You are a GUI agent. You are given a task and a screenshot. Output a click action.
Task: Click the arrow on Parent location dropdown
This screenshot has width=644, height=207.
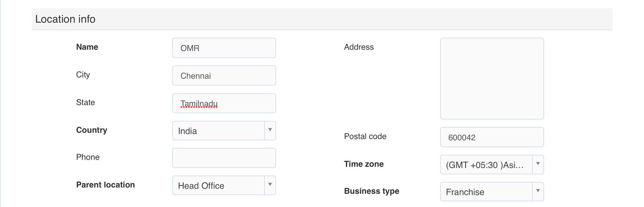270,185
